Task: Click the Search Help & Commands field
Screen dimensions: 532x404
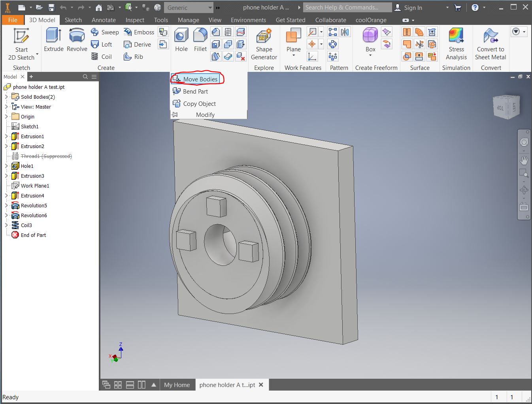Action: [347, 8]
